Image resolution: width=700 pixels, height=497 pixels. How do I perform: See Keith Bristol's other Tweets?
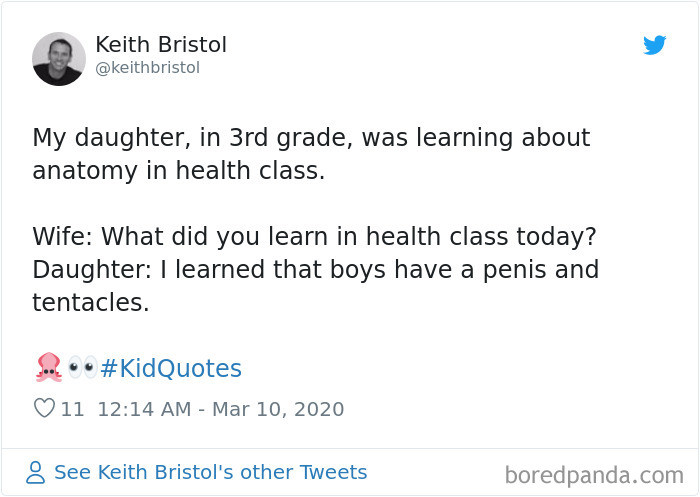210,472
